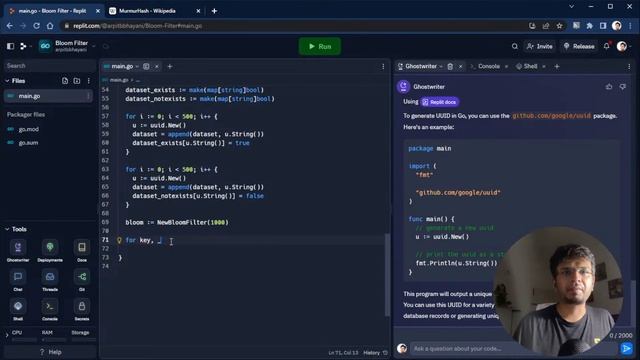
Task: Open main.go file options menu
Action: point(89,96)
